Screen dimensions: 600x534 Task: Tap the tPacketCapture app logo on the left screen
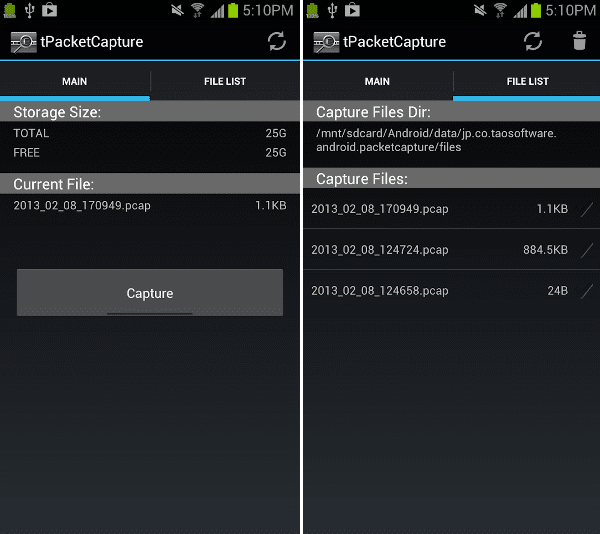pyautogui.click(x=23, y=42)
